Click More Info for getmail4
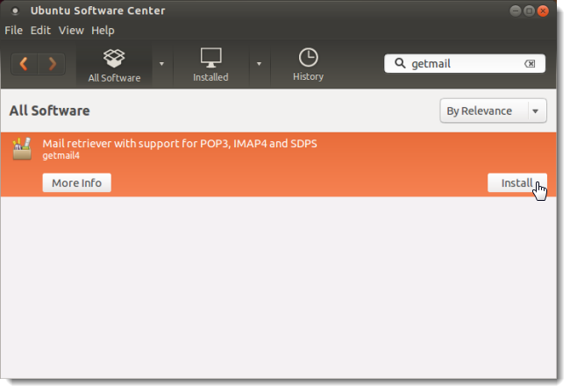Viewport: 570px width, 392px height. [76, 182]
